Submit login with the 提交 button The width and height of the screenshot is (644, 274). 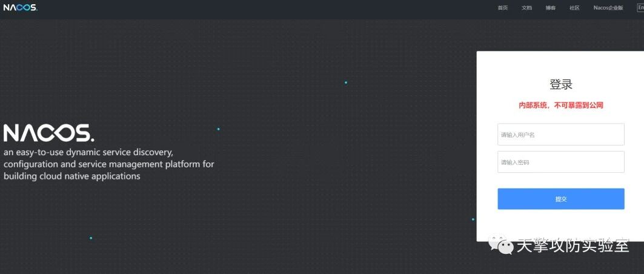pos(560,199)
